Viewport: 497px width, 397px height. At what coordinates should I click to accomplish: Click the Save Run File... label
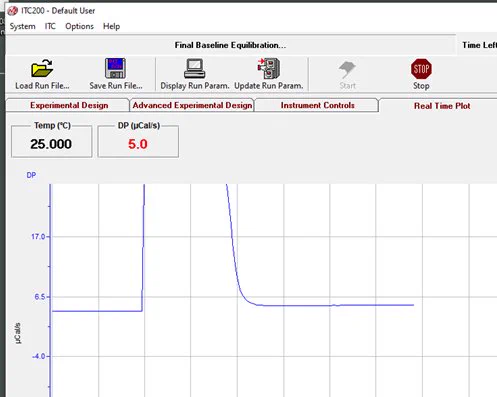tap(116, 86)
